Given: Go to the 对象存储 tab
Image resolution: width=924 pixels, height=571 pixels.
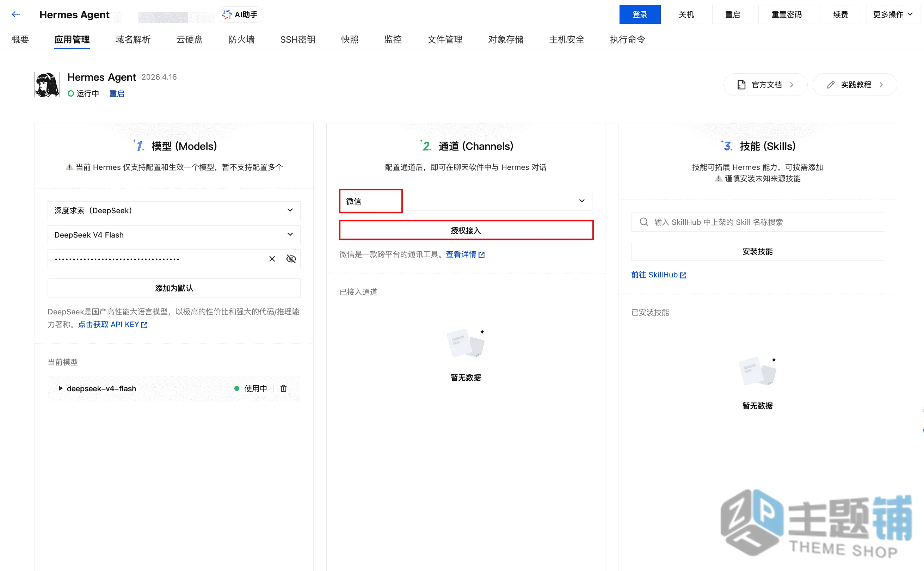Looking at the screenshot, I should click(506, 39).
